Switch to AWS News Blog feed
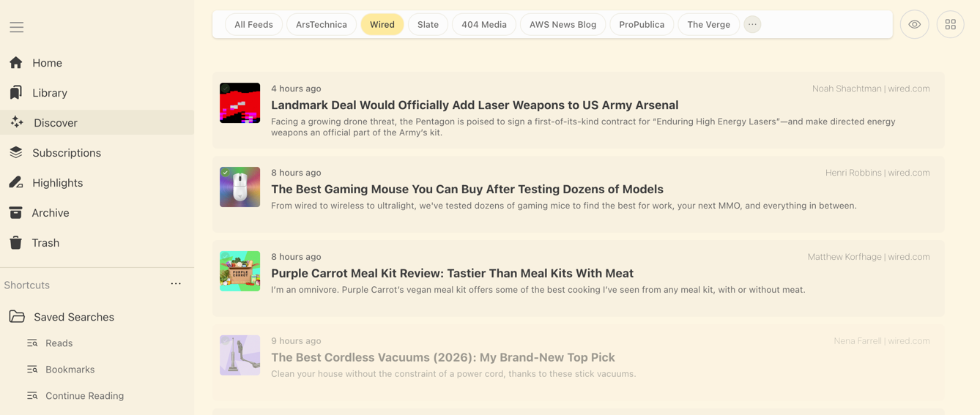Viewport: 980px width, 415px height. click(563, 24)
